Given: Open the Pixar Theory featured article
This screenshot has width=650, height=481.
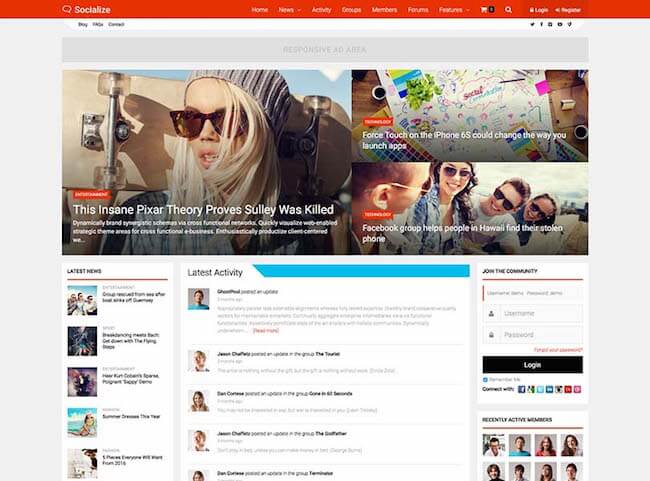Looking at the screenshot, I should point(203,210).
